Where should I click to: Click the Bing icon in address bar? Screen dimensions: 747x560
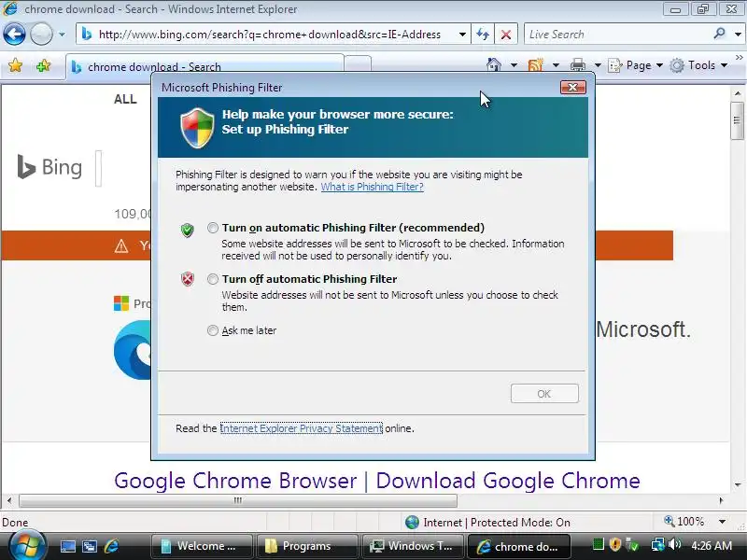click(x=86, y=35)
